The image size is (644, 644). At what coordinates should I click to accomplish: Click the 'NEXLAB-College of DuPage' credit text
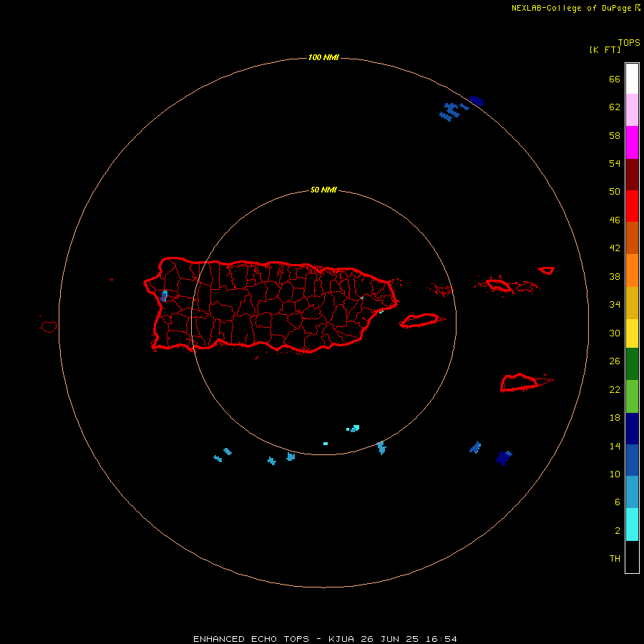pos(571,8)
